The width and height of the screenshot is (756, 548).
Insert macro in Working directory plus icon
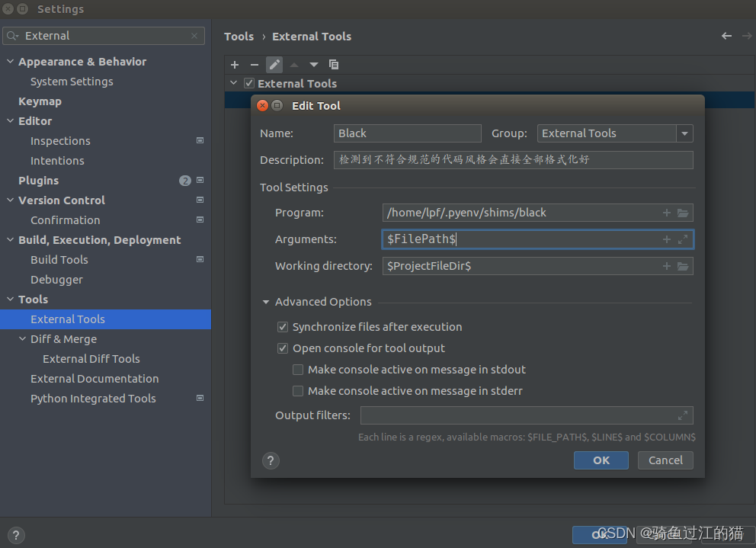point(667,266)
